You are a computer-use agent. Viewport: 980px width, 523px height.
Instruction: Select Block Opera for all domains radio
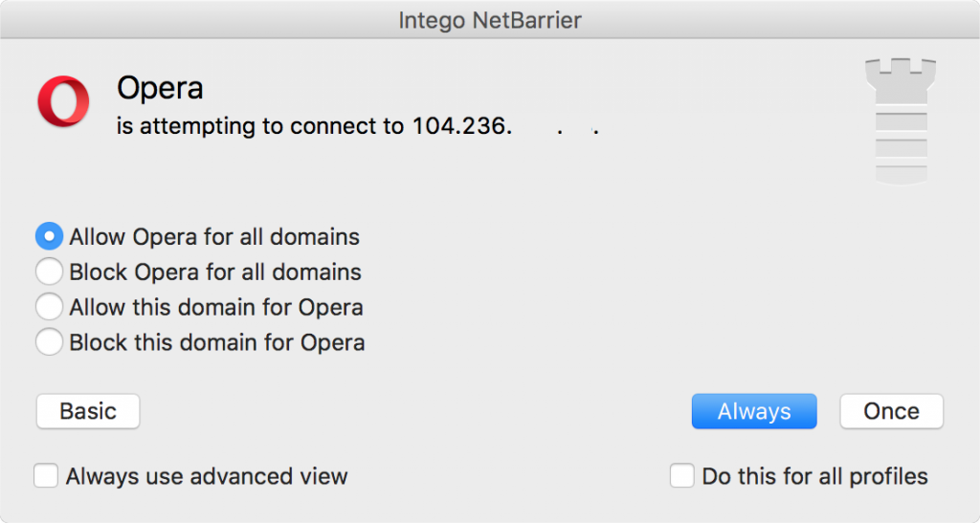click(49, 272)
